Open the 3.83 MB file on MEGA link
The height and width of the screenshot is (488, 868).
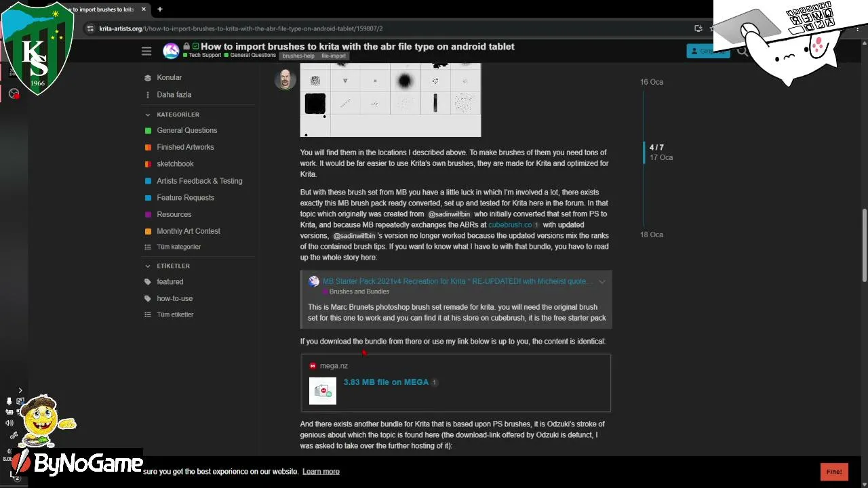pos(386,382)
